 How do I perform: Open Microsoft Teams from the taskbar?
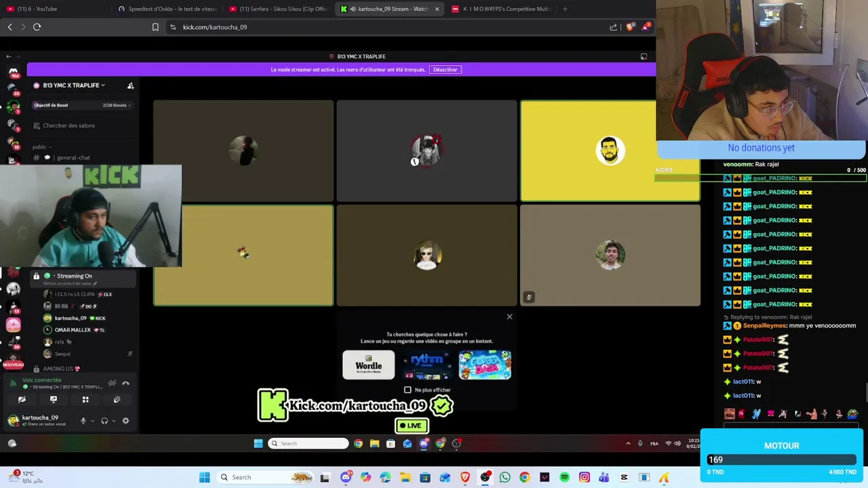point(604,477)
